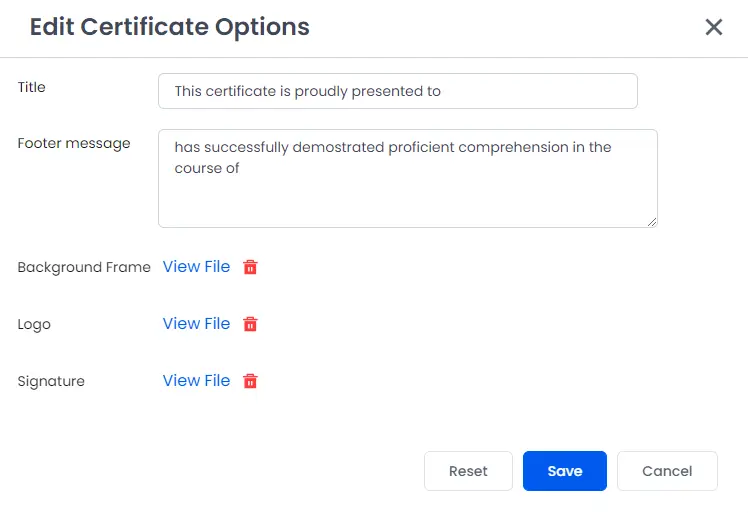Viewport: 748px width, 518px height.
Task: Click the Logo label
Action: (34, 325)
